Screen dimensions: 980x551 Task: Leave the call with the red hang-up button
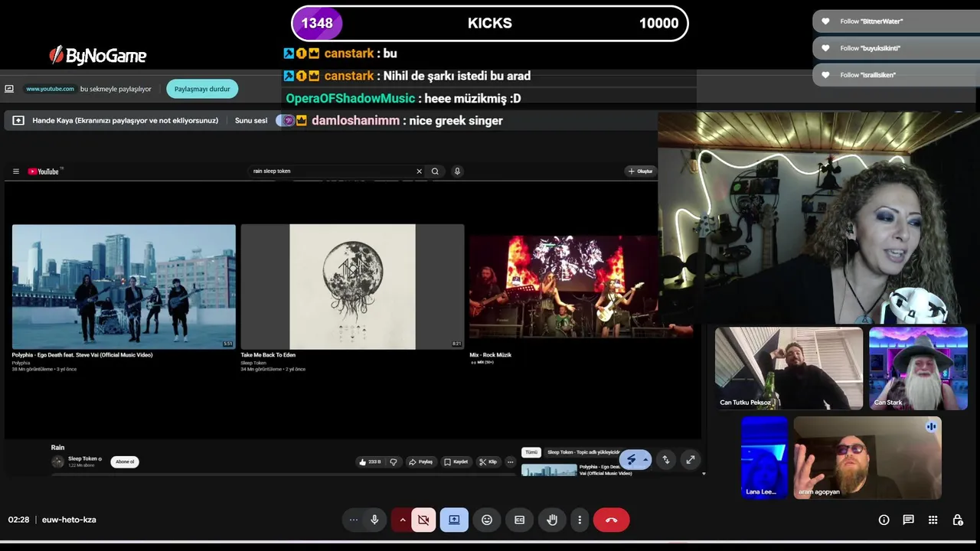[611, 520]
